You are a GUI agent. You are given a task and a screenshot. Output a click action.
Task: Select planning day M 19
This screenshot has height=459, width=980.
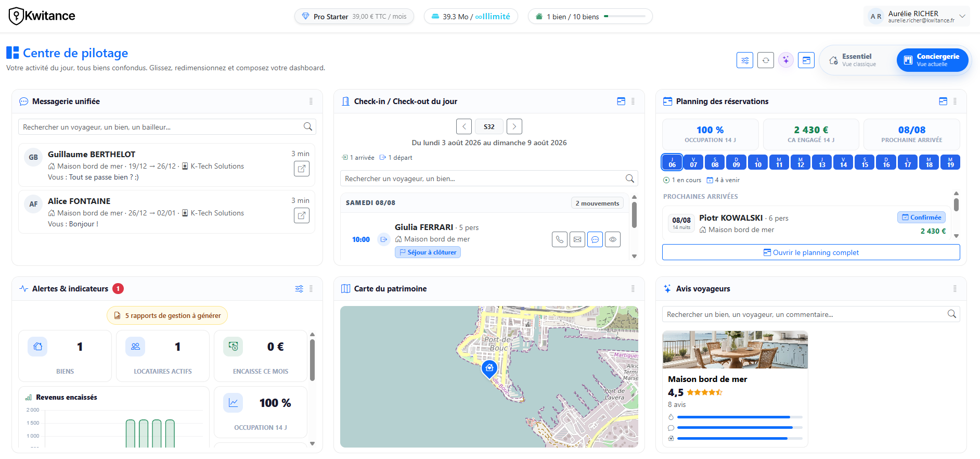[x=950, y=162]
